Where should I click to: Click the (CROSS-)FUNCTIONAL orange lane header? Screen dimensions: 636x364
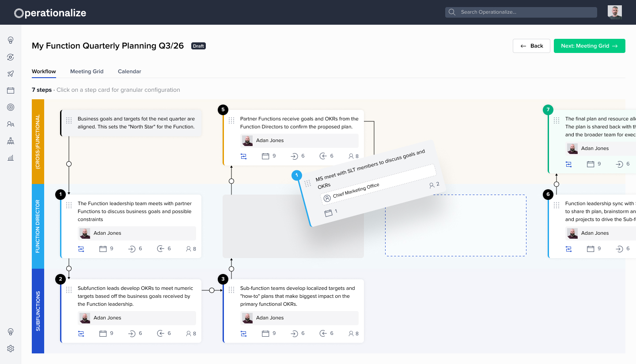pyautogui.click(x=38, y=142)
